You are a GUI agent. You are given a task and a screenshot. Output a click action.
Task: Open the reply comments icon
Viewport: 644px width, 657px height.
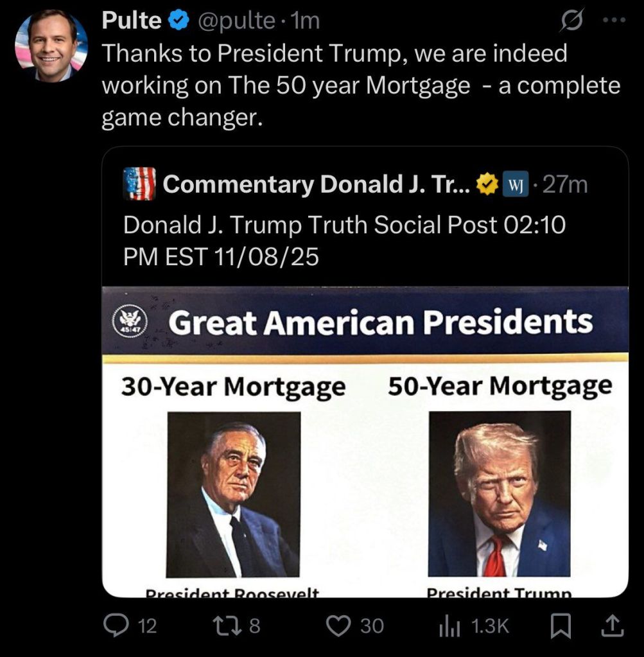pos(116,626)
